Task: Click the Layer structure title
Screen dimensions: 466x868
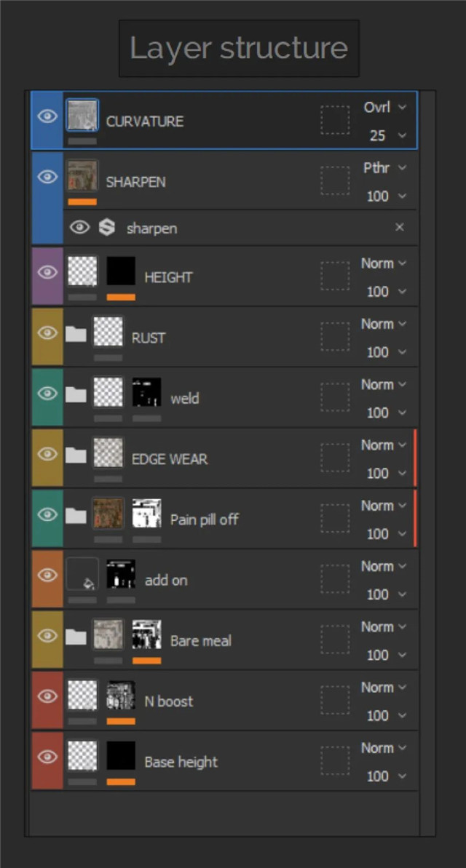Action: [239, 48]
